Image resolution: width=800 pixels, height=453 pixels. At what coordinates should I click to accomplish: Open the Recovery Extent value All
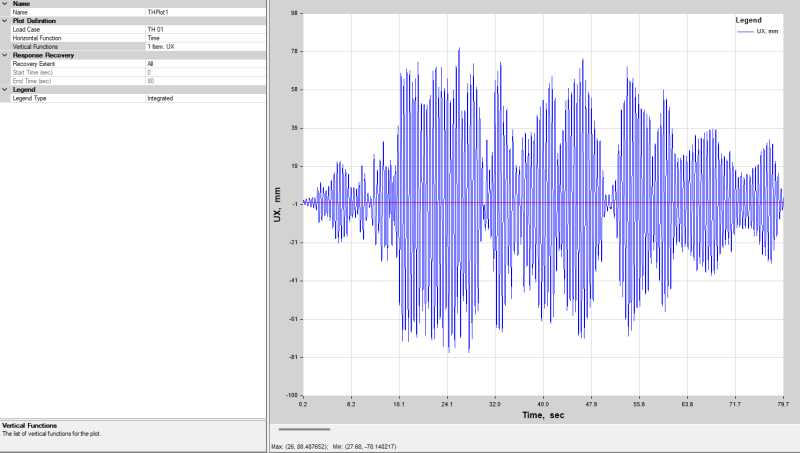[x=206, y=64]
